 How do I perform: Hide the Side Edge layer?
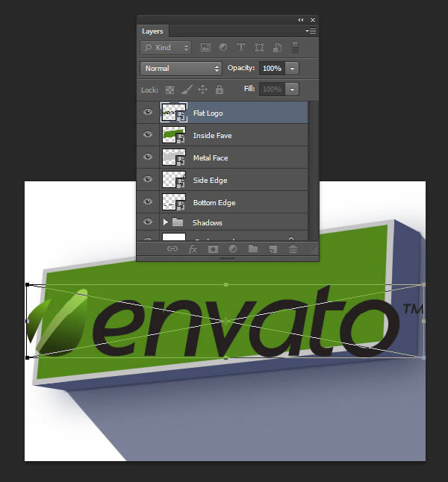(x=148, y=179)
